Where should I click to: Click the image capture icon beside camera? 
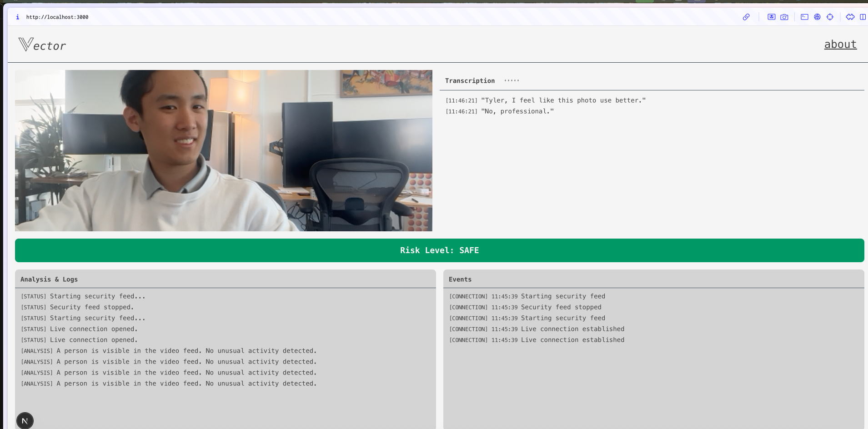tap(772, 17)
